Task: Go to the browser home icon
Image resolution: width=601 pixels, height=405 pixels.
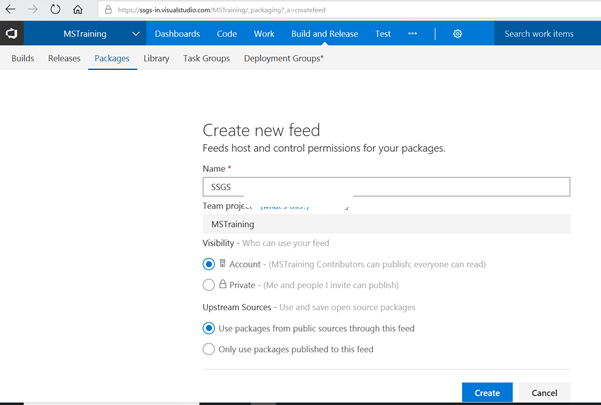Action: [x=78, y=9]
